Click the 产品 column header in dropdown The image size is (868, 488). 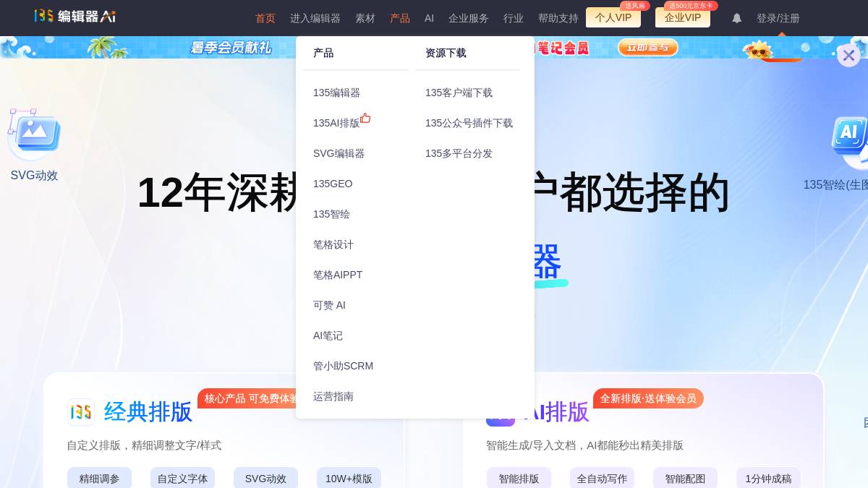pyautogui.click(x=323, y=53)
